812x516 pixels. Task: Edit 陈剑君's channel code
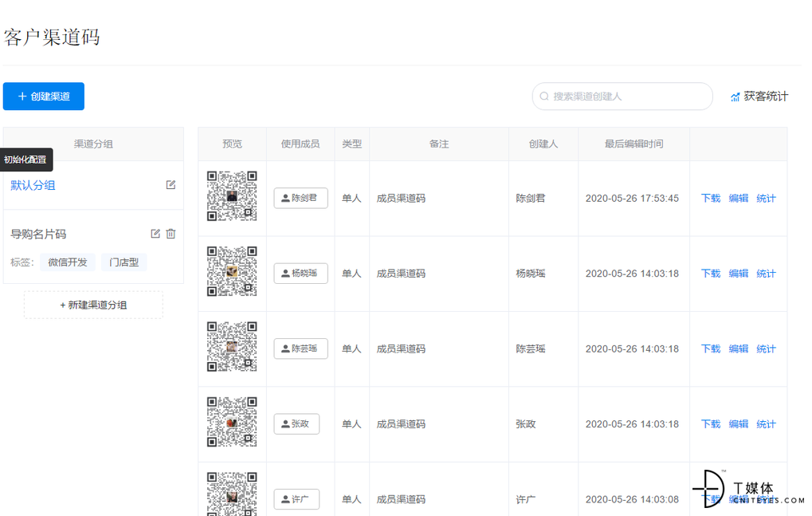pyautogui.click(x=739, y=198)
